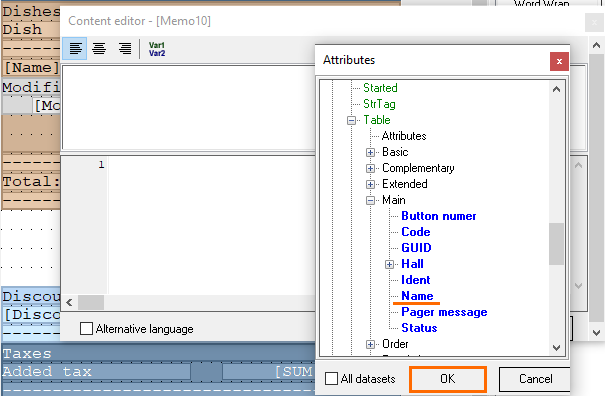
Task: Click the editor horizontal scrollbar thumb
Action: tap(91, 303)
